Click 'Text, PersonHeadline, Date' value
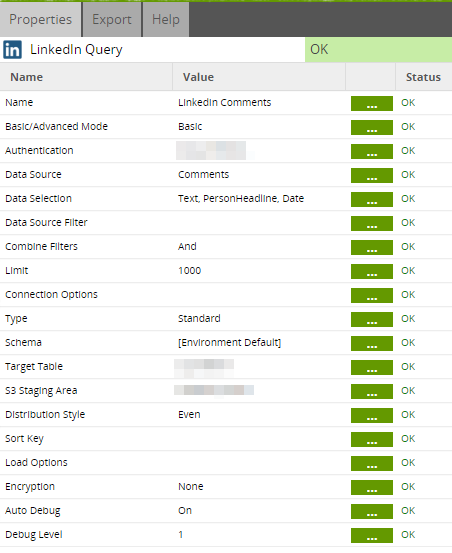Viewport: 452px width, 553px height. pos(241,199)
